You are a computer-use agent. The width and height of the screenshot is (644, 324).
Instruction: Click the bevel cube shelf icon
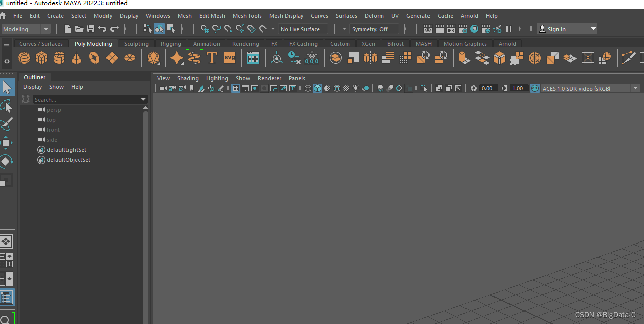click(x=499, y=58)
